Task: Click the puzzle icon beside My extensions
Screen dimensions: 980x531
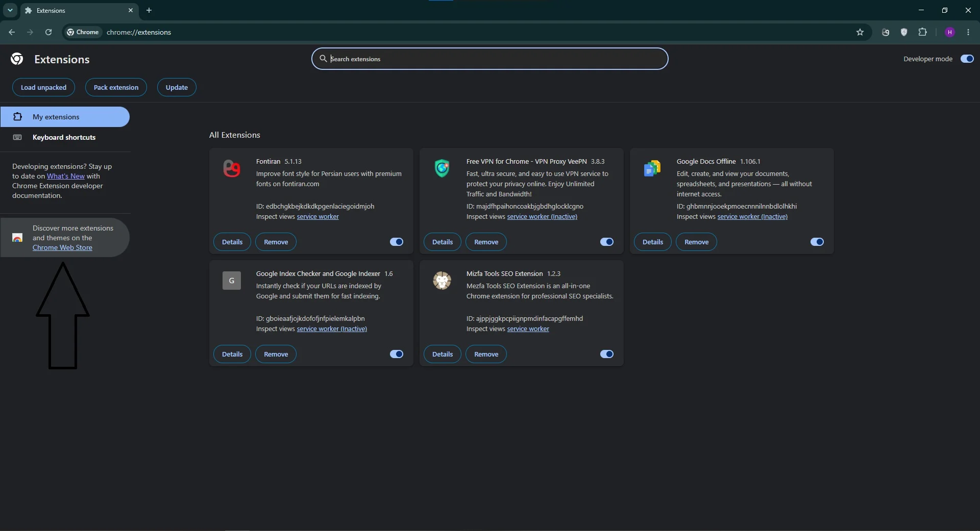Action: pyautogui.click(x=17, y=117)
